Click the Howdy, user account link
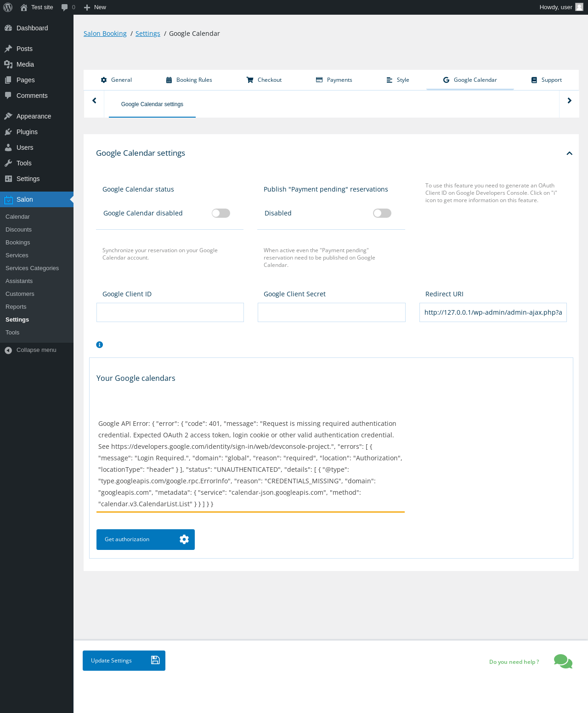Viewport: 588px width, 713px height. [561, 7]
